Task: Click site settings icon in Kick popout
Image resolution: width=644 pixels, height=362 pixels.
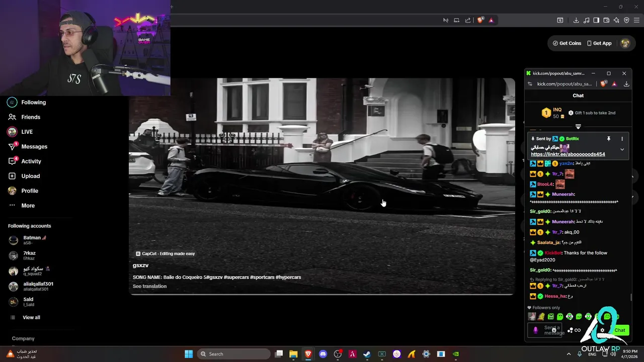Action: pyautogui.click(x=530, y=84)
